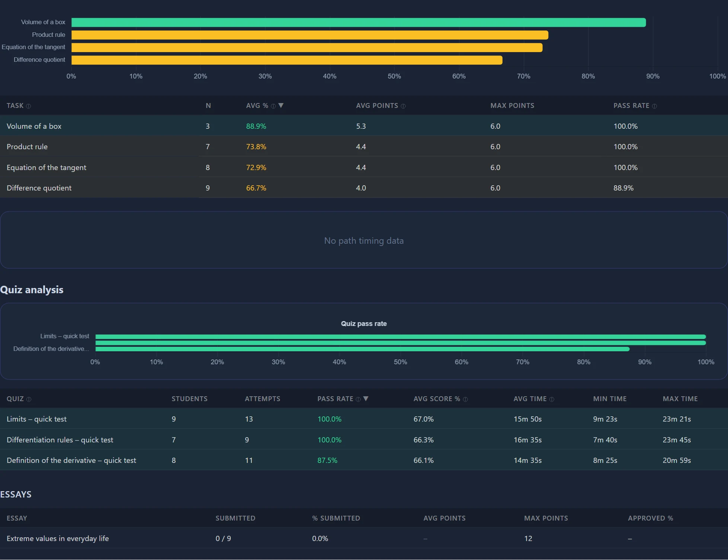
Task: Sort tasks by MAX POINTS column header
Action: [512, 106]
